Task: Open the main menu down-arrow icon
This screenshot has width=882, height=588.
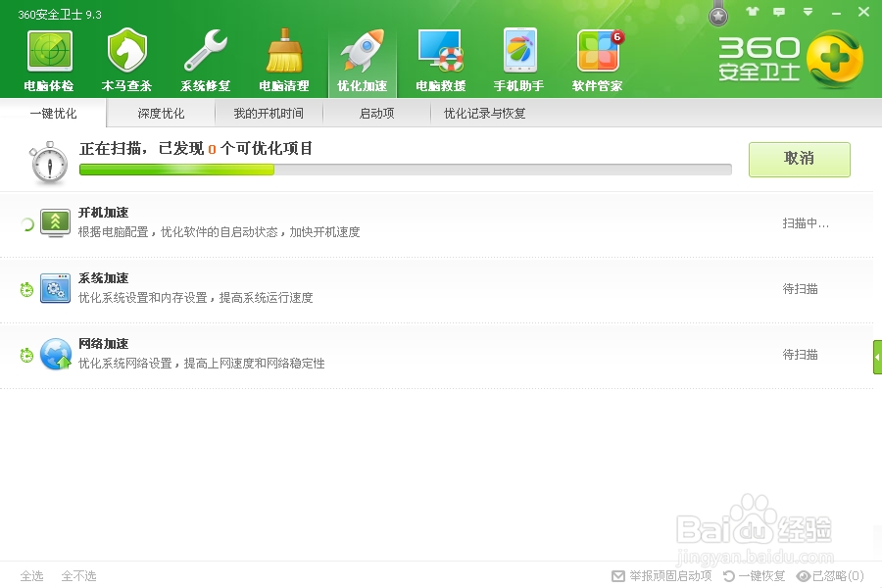Action: (x=808, y=11)
